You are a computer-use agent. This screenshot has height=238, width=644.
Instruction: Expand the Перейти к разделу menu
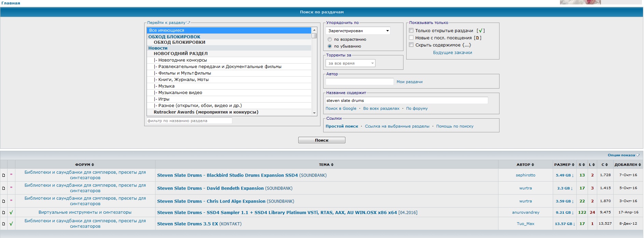pyautogui.click(x=168, y=23)
